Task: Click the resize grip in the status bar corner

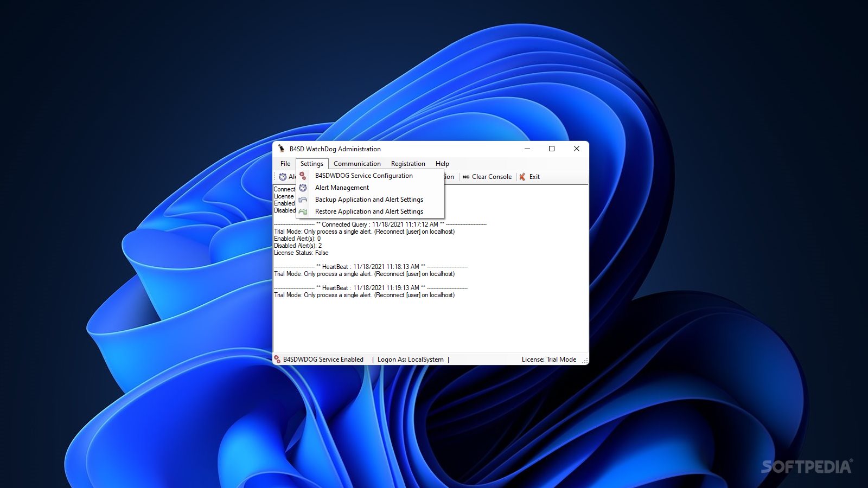Action: 585,361
